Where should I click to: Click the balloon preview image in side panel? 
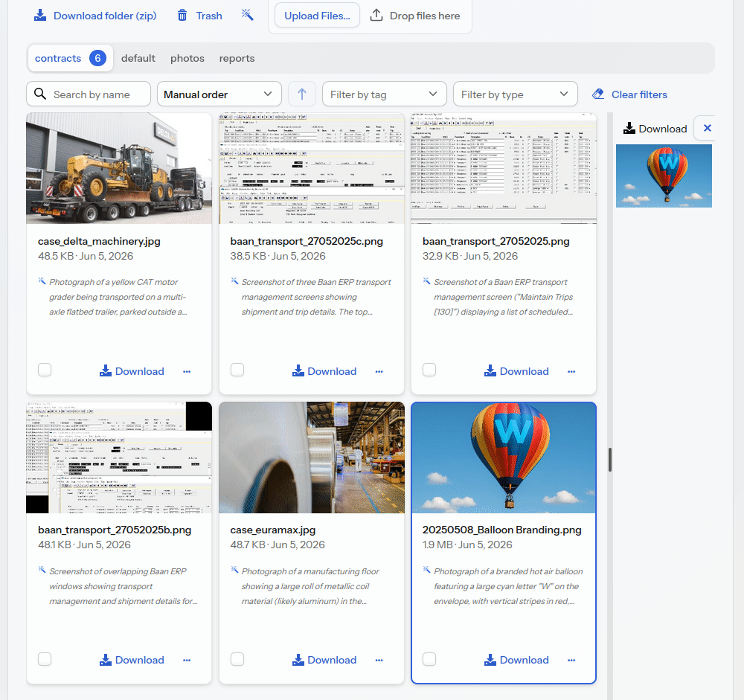pyautogui.click(x=664, y=176)
